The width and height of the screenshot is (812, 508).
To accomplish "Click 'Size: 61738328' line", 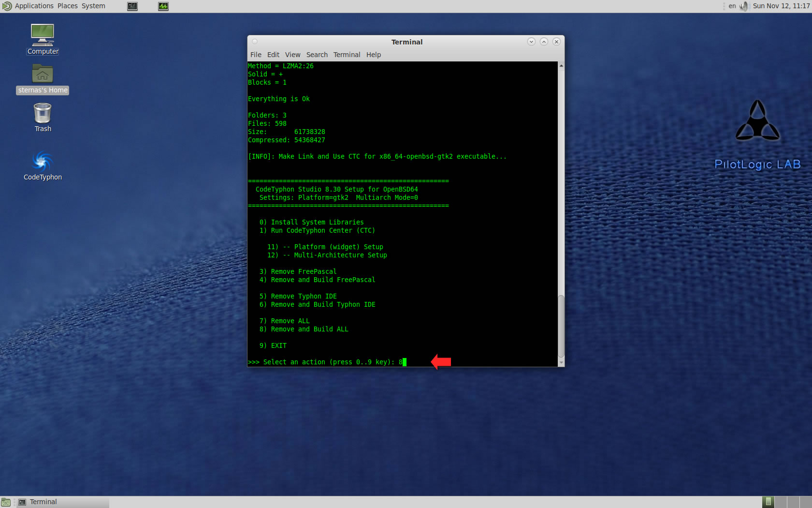I will click(x=287, y=132).
